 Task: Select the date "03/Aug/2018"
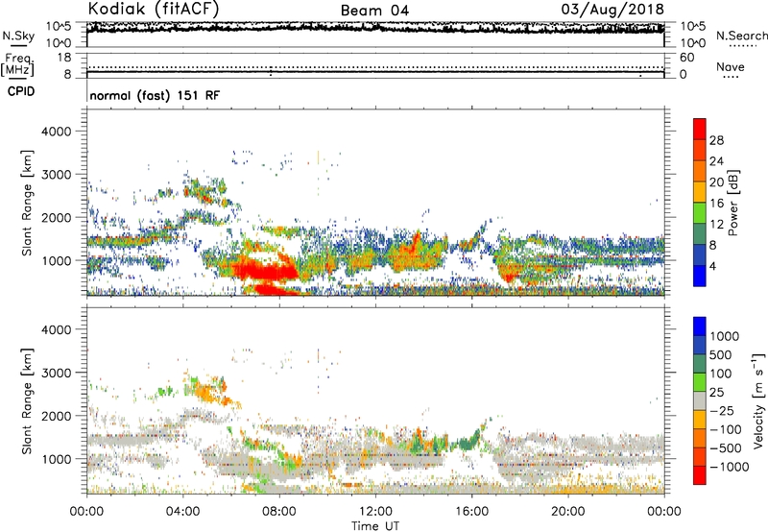point(612,10)
